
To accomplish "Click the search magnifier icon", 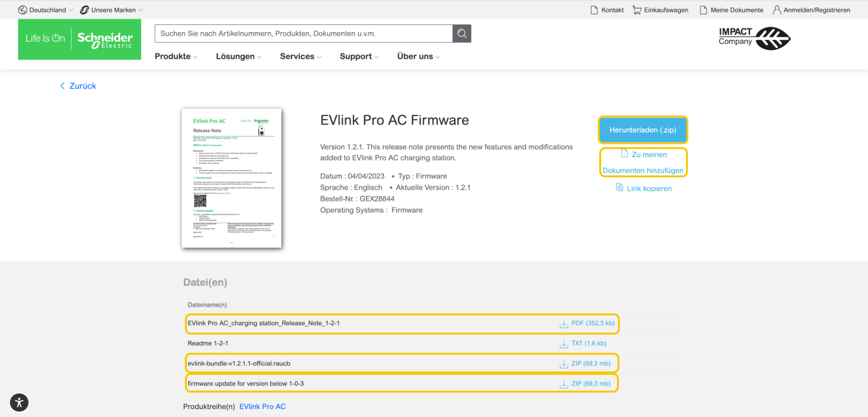I will tap(462, 34).
